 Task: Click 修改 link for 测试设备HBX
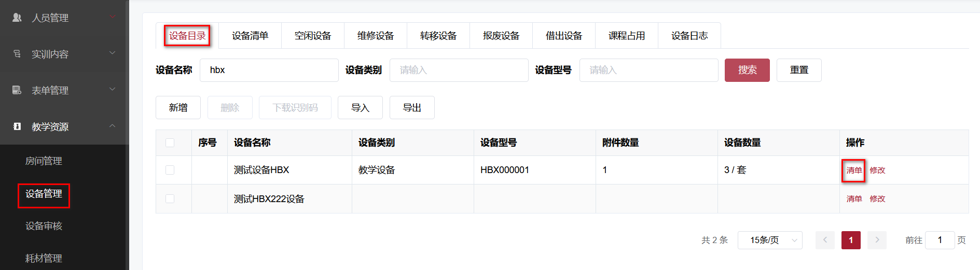pos(877,170)
